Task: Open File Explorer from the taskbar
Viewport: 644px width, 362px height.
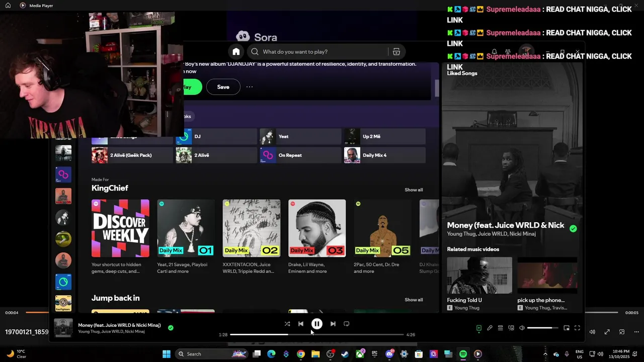Action: pyautogui.click(x=315, y=354)
